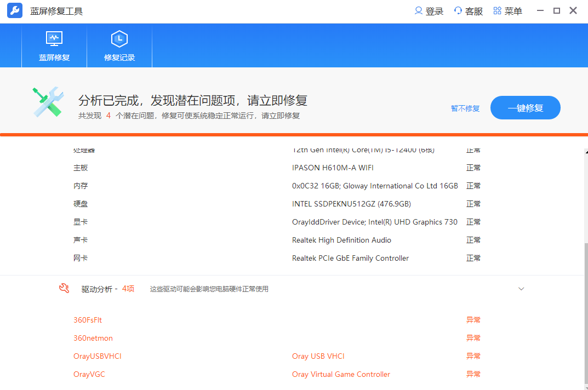Click 正常 status of 网卡
588x390 pixels.
point(473,257)
